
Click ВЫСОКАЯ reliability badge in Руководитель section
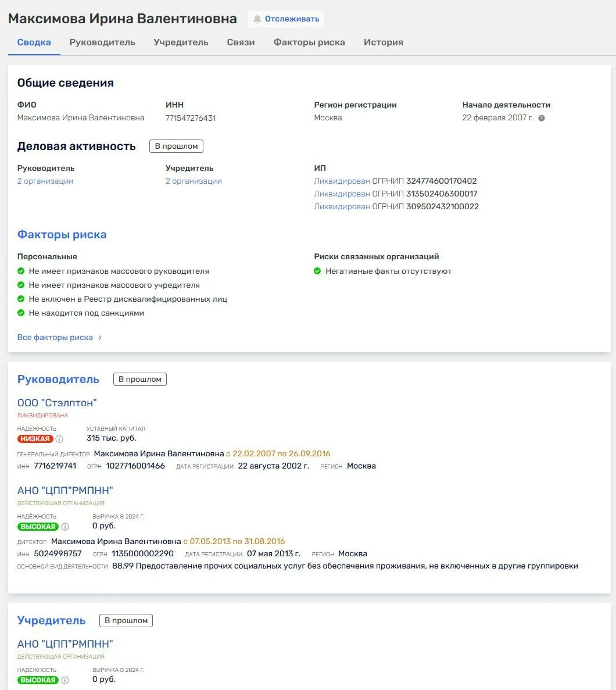click(38, 527)
